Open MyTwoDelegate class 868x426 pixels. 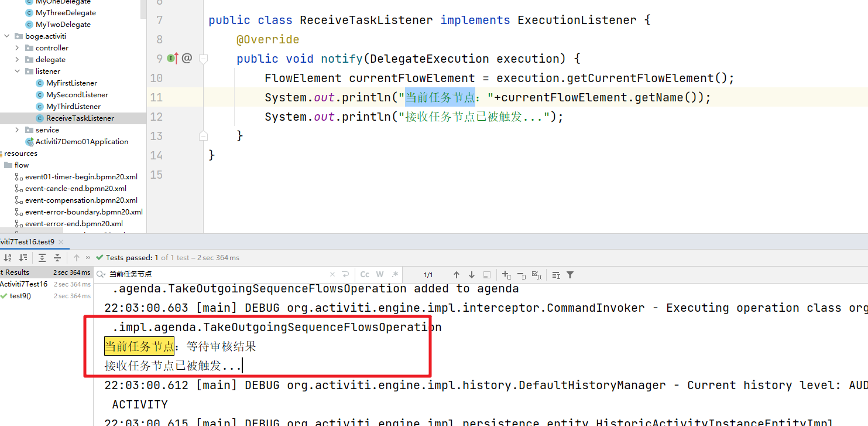coord(63,25)
